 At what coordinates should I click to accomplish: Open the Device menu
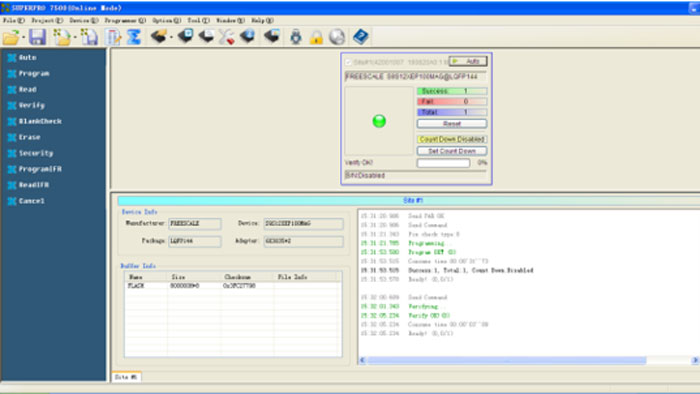pos(83,21)
